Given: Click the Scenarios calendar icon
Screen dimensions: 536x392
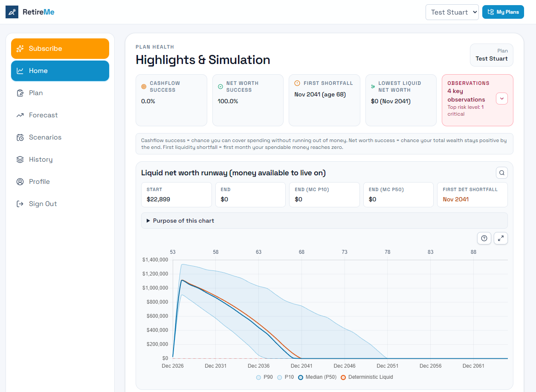Looking at the screenshot, I should click(20, 137).
